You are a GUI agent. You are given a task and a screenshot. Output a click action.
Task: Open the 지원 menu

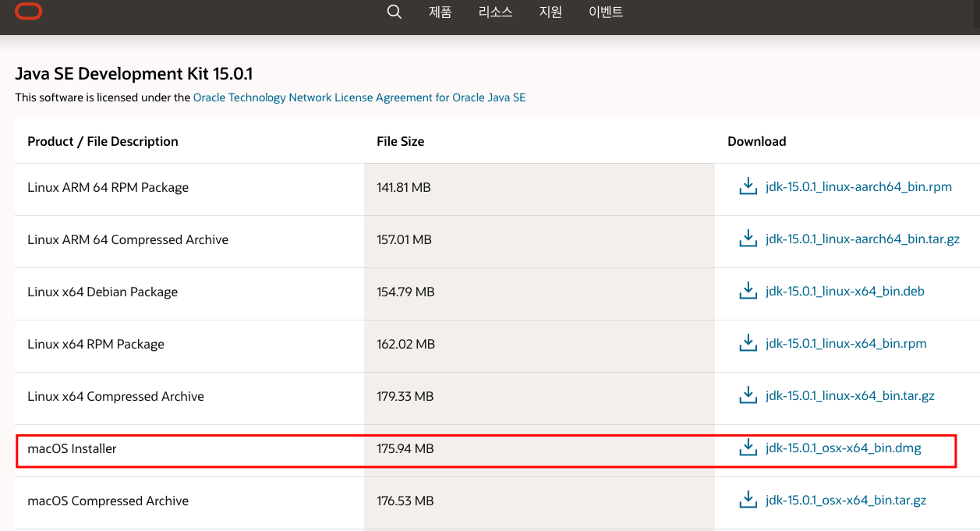pos(550,12)
